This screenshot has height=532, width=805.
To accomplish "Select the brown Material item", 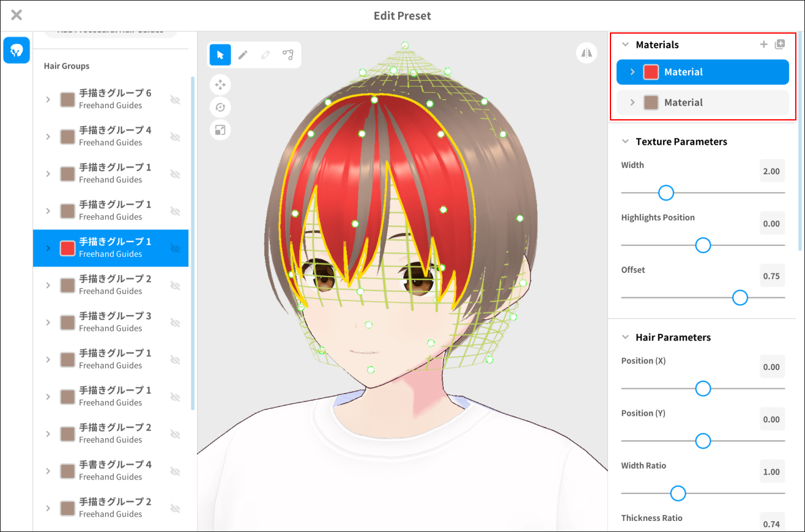I will [702, 103].
